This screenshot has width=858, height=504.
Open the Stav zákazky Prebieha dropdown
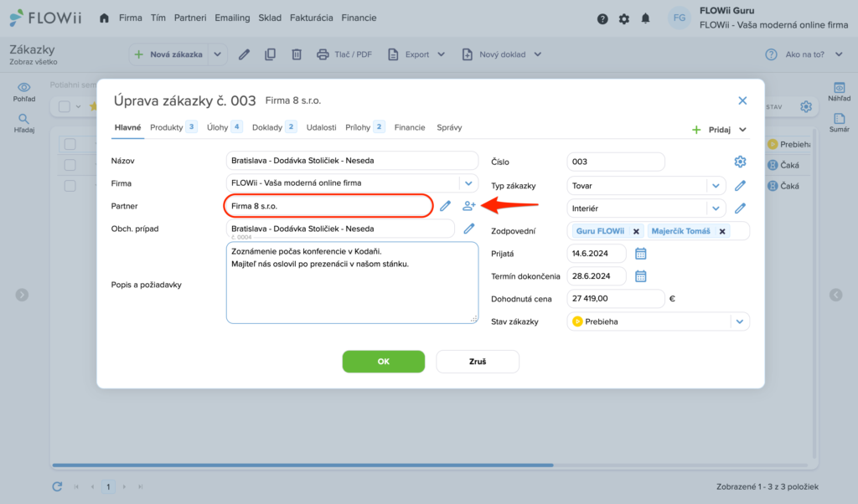click(739, 321)
